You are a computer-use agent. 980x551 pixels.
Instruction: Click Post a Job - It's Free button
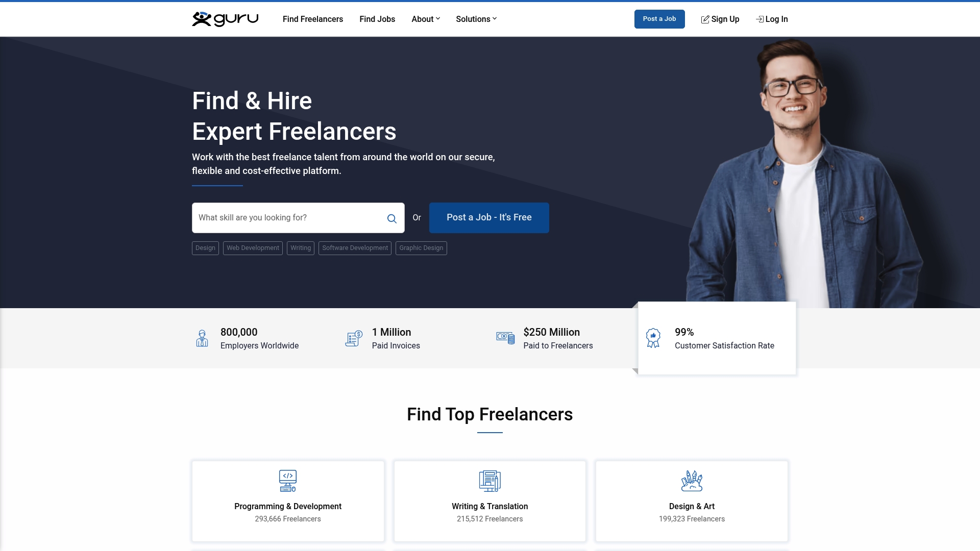tap(488, 217)
